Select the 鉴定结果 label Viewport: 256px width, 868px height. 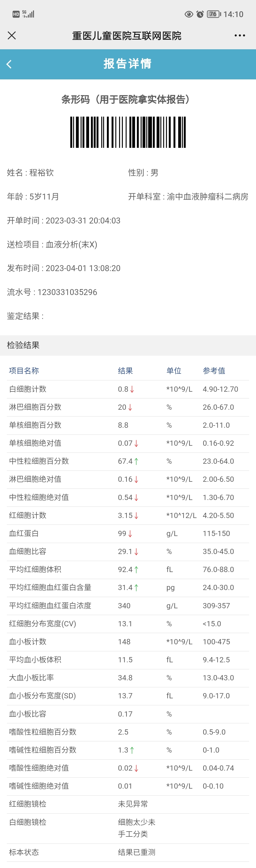(x=25, y=316)
